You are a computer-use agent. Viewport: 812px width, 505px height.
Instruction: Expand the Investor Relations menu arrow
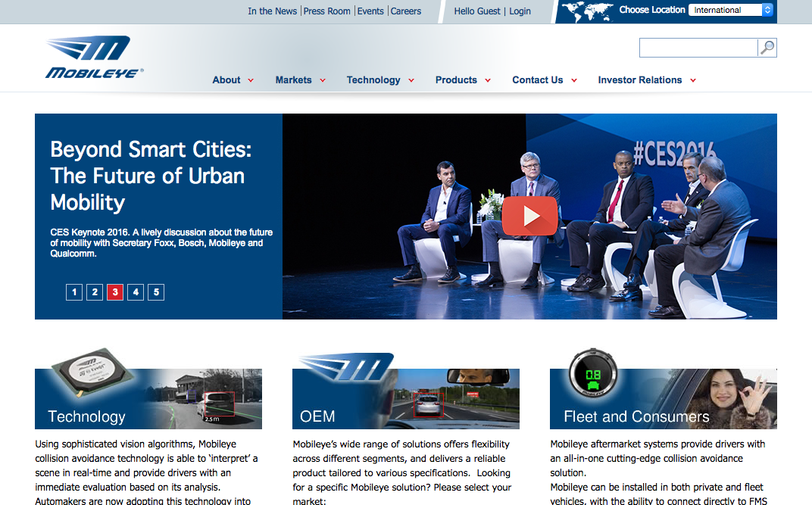[x=693, y=81]
